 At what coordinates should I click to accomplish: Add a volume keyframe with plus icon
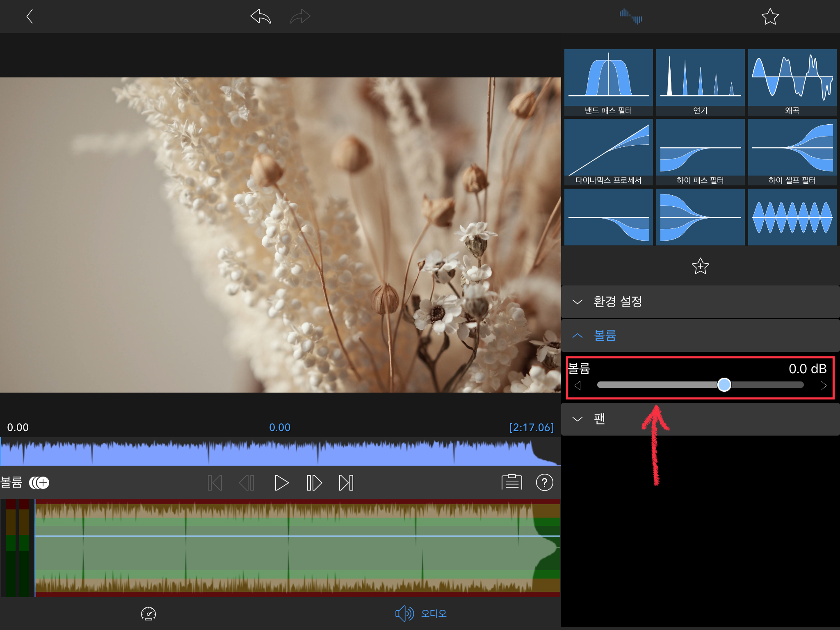click(x=39, y=483)
